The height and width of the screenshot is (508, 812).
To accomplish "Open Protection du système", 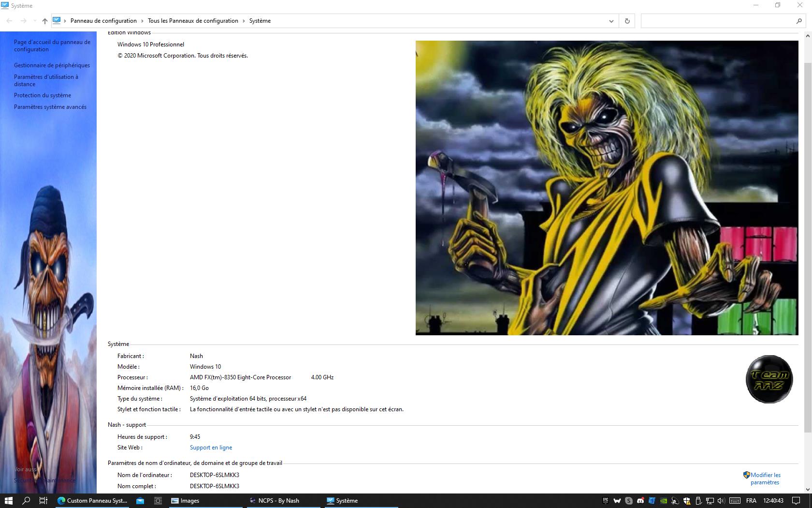I will click(x=43, y=95).
